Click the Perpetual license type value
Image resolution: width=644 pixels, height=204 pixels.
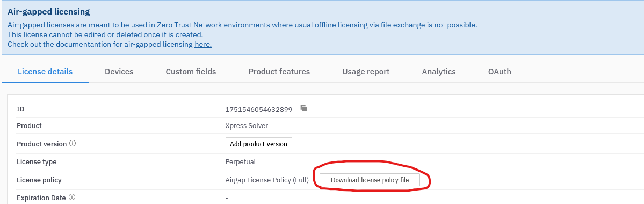241,161
